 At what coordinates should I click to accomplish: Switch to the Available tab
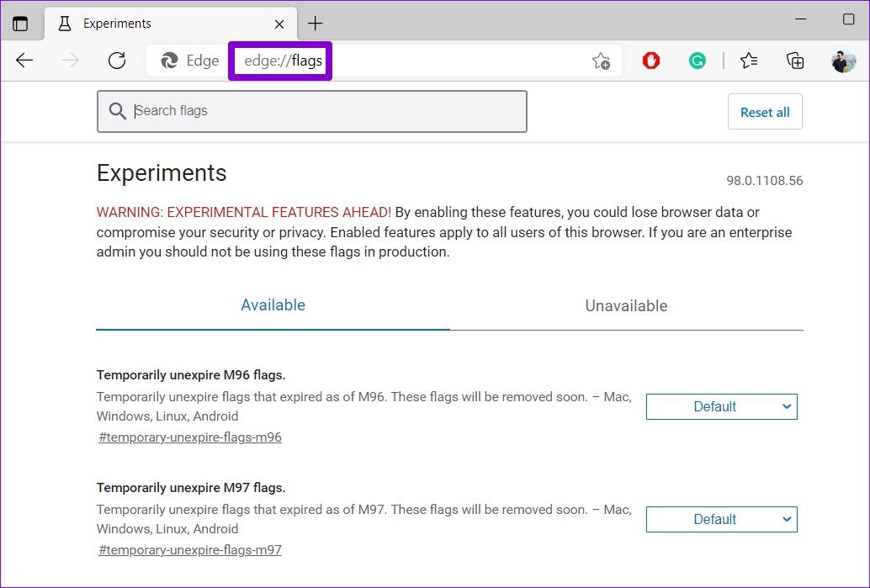tap(273, 305)
